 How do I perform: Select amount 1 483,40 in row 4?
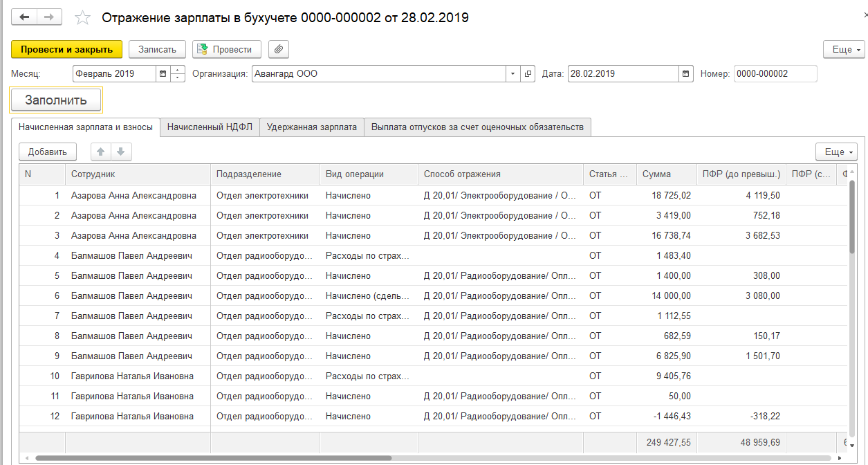coord(674,256)
